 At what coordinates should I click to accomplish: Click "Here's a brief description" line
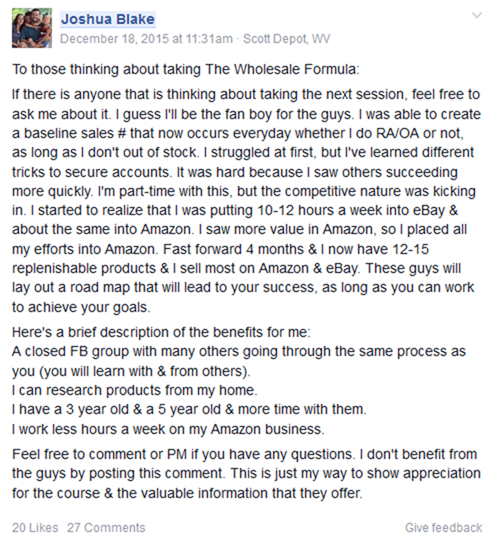(161, 332)
